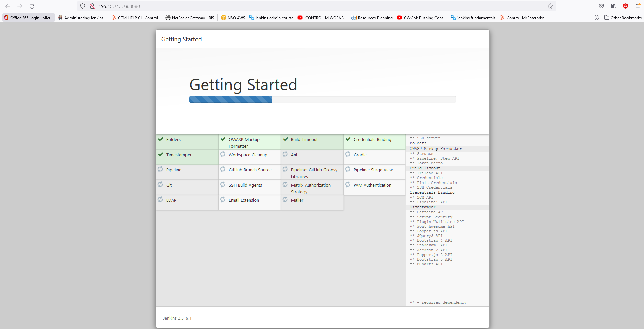Click the insecure connection lock icon
Viewport: 644px width, 329px height.
click(x=92, y=6)
